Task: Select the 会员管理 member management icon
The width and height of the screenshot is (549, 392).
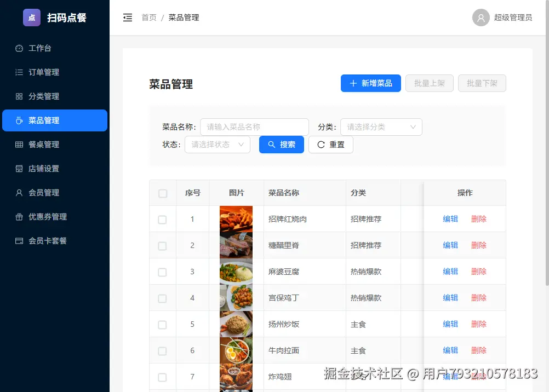Action: tap(20, 193)
